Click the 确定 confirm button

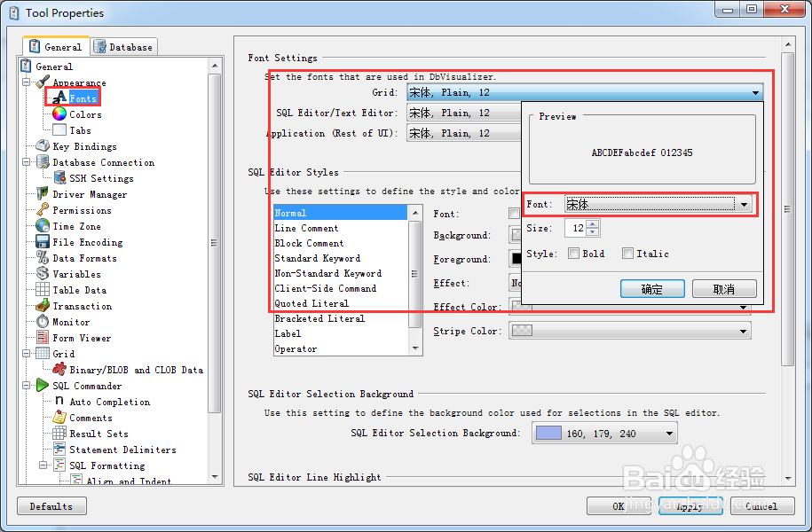652,289
